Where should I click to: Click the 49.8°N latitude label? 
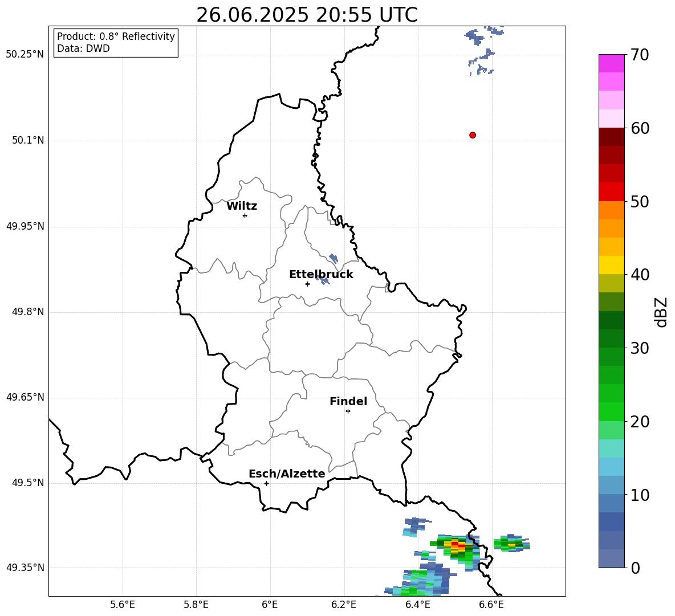28,312
